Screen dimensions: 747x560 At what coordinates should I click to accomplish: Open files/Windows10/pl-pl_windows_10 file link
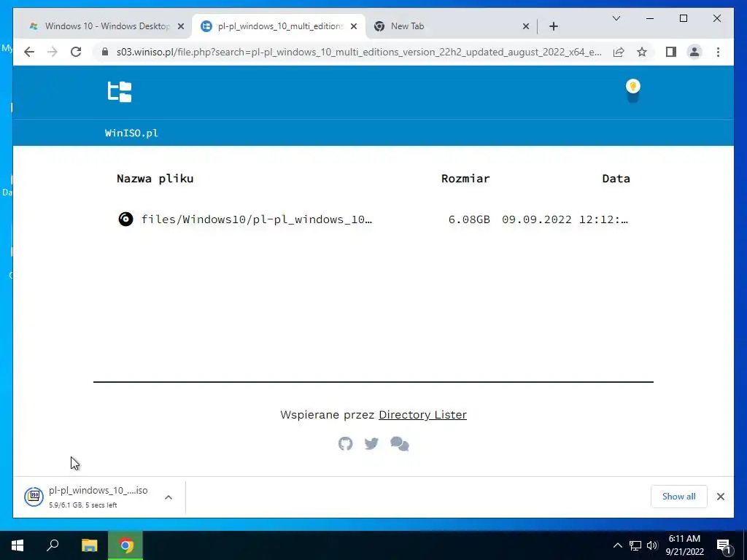[256, 219]
